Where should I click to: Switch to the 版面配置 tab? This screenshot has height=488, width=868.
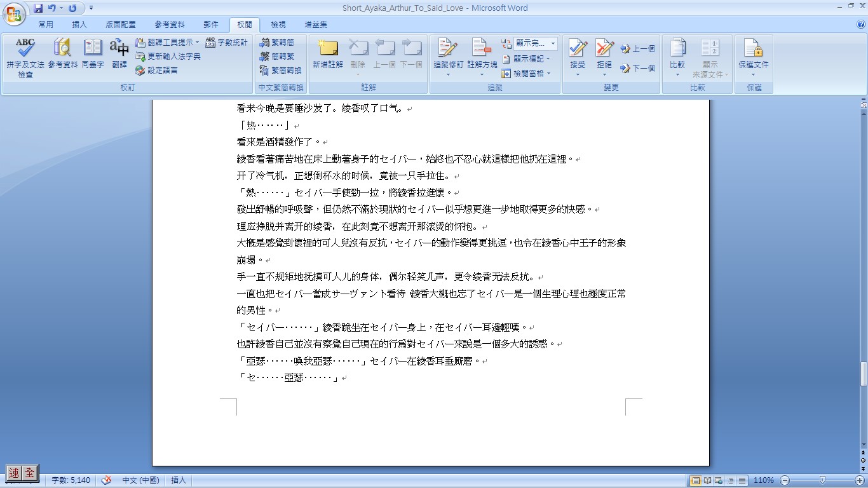coord(121,25)
